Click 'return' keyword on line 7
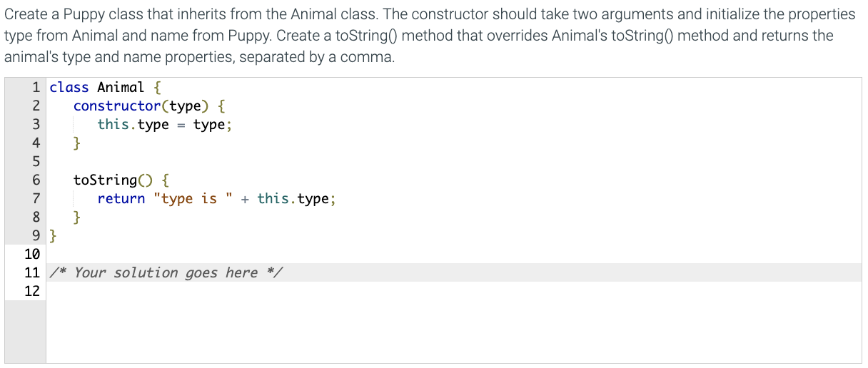The width and height of the screenshot is (868, 368). [121, 198]
